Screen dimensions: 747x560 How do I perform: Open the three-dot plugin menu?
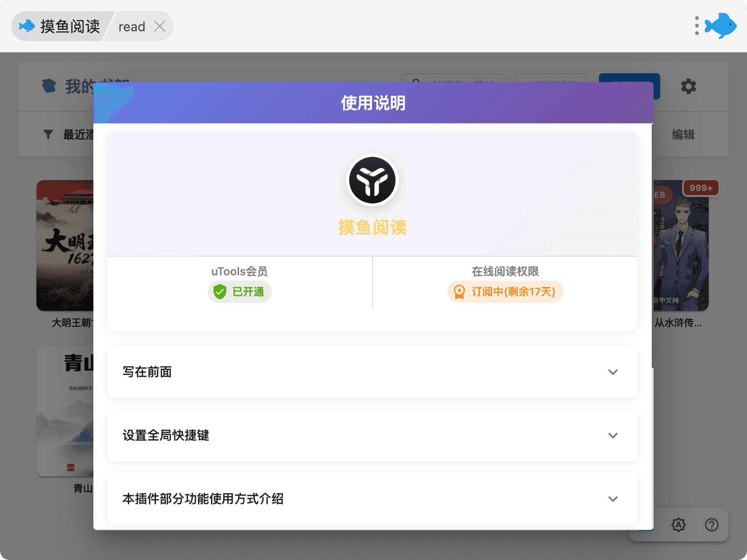(697, 26)
